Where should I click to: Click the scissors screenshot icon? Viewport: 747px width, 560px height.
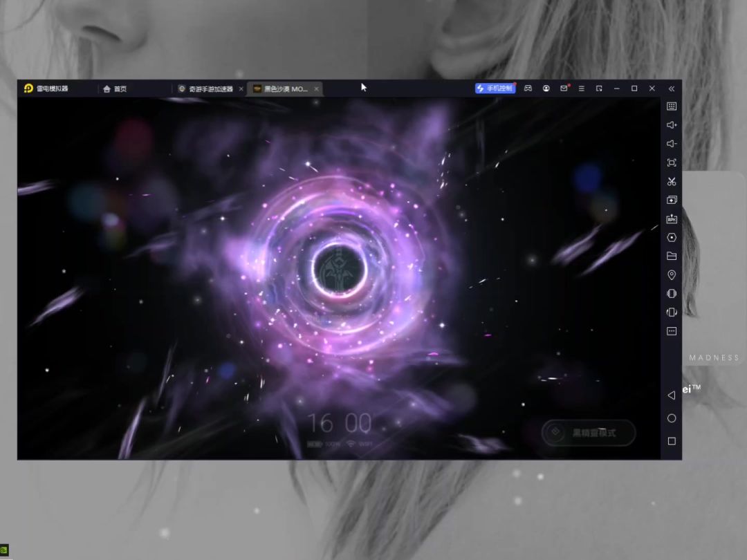click(x=671, y=182)
